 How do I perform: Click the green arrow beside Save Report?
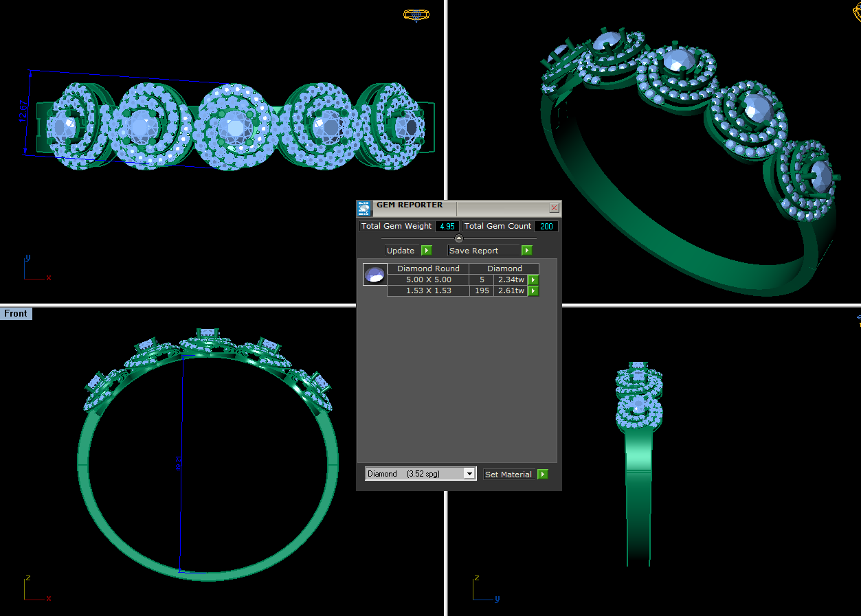[x=526, y=251]
